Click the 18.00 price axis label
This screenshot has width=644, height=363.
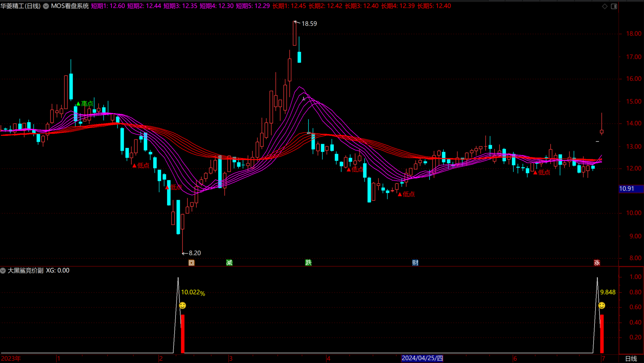click(x=634, y=34)
